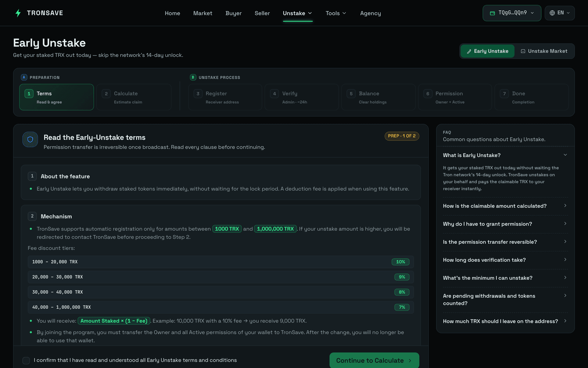The width and height of the screenshot is (588, 368).
Task: Select step 1 Terms
Action: pyautogui.click(x=57, y=97)
